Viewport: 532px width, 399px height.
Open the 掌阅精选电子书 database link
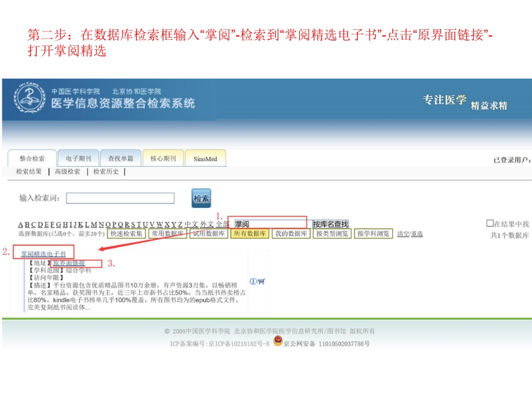coord(43,254)
